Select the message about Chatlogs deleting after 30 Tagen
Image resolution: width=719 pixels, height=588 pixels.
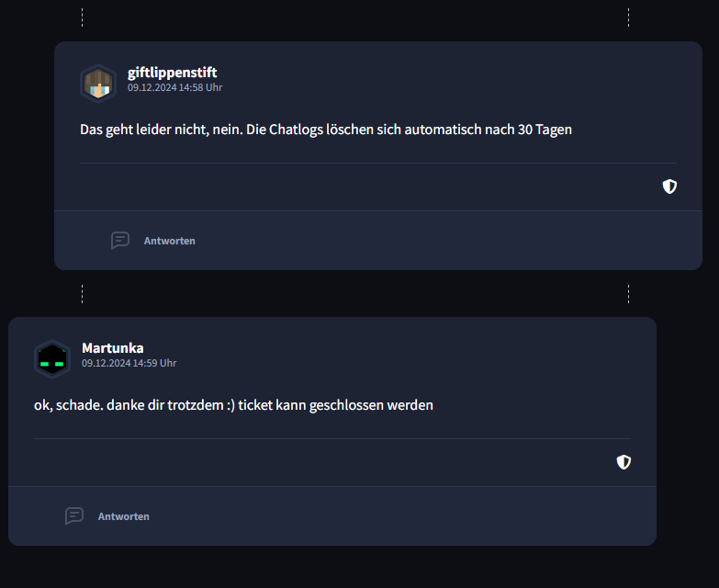326,130
